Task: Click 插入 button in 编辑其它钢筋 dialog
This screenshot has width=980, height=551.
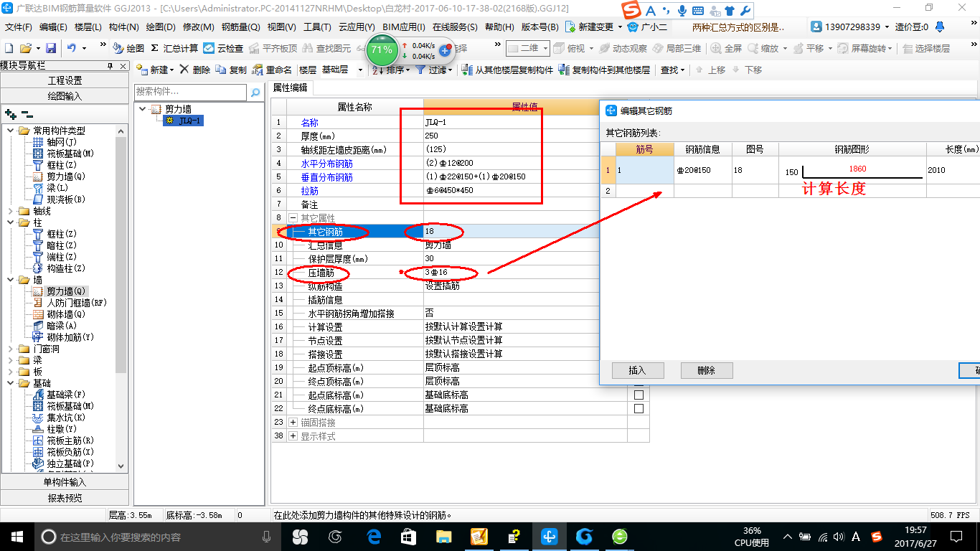Action: pos(638,370)
